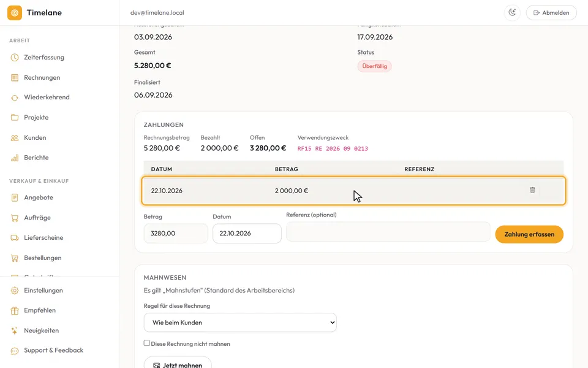Click the Neuigkeiten sparkle icon

tap(15, 331)
